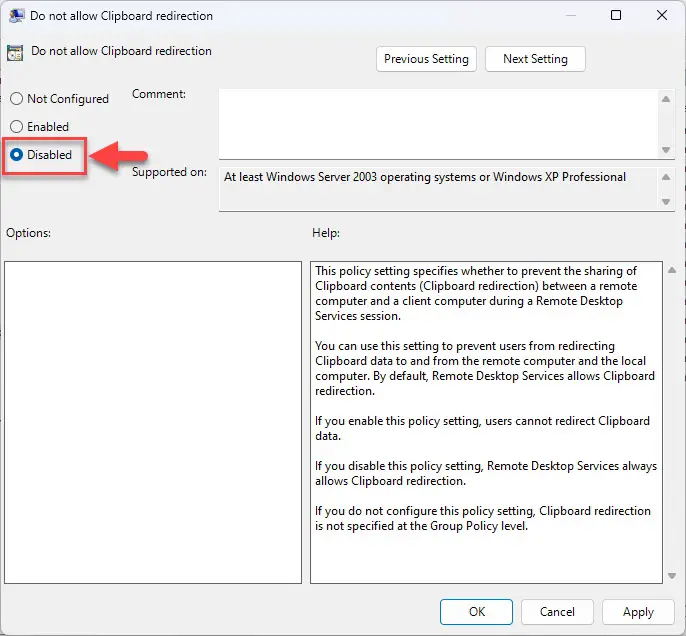The image size is (686, 636).
Task: Click the Comment label
Action: click(159, 94)
